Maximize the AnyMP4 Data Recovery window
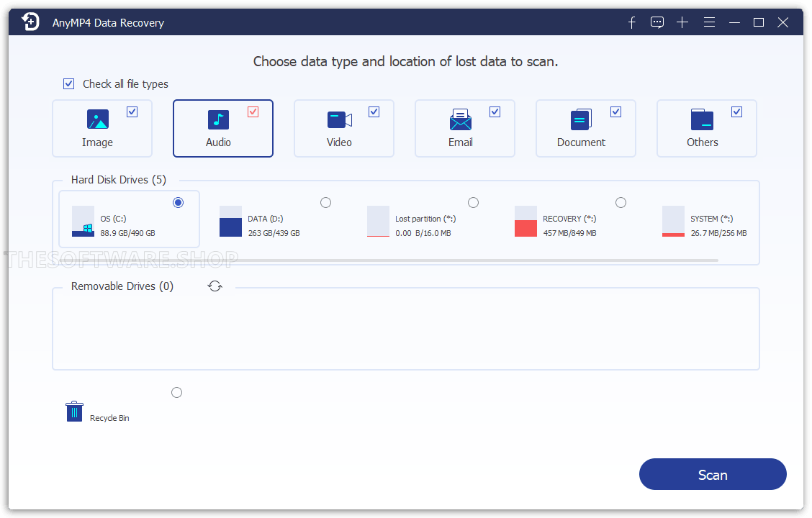The image size is (812, 518). pyautogui.click(x=759, y=22)
